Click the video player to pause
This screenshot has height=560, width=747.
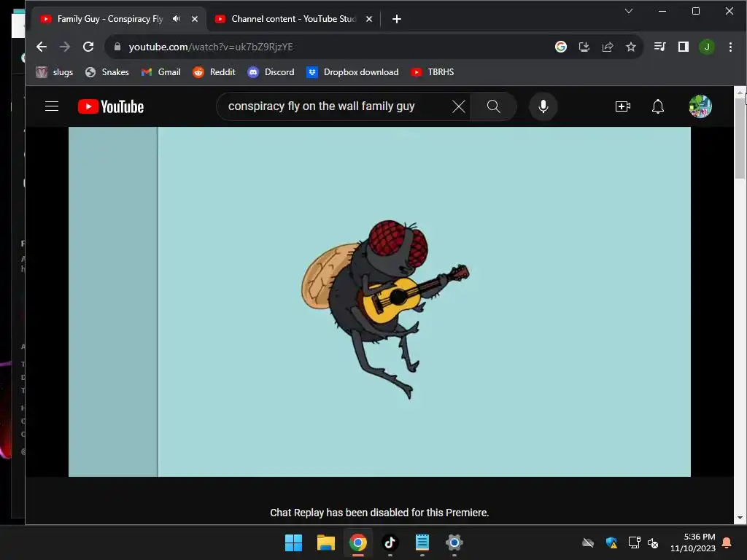click(x=379, y=301)
